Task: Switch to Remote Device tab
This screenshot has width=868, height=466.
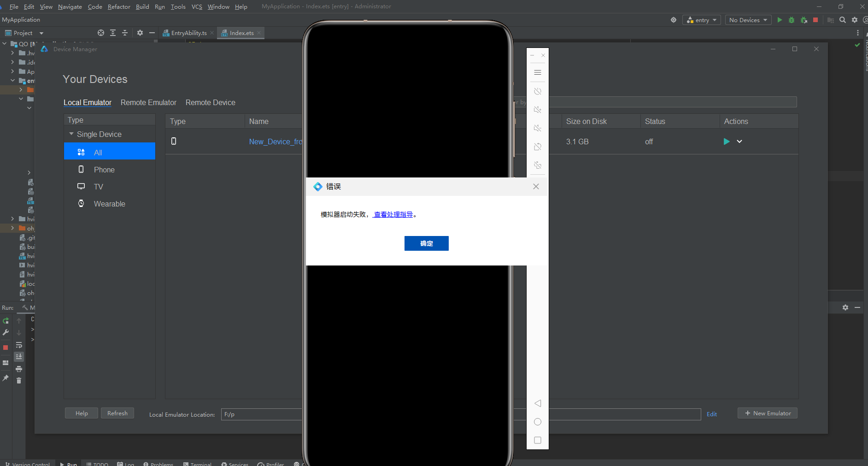Action: (210, 102)
